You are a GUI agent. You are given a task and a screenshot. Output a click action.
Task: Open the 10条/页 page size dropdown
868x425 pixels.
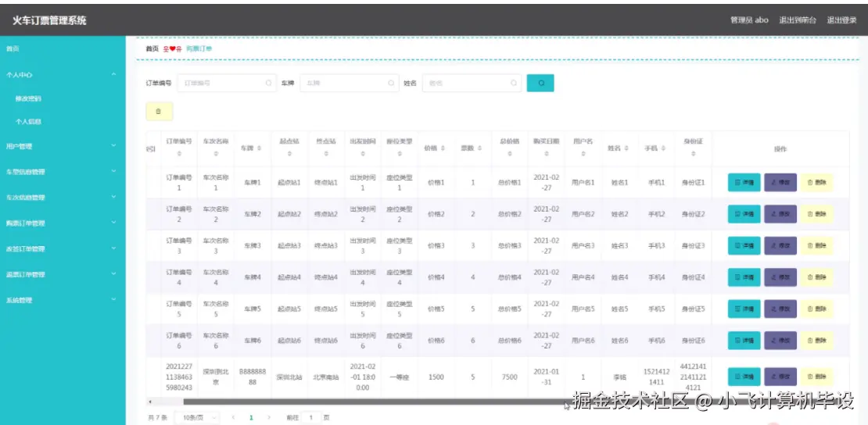coord(197,417)
